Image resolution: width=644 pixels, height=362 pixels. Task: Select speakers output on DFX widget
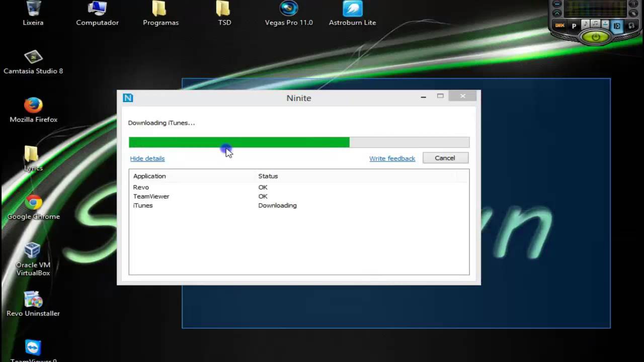coord(617,26)
